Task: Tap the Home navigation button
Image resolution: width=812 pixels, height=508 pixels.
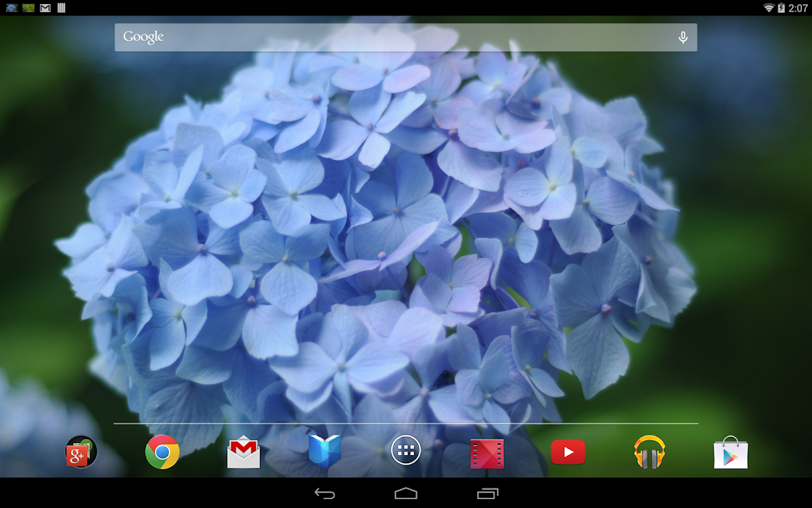Action: pos(406,494)
